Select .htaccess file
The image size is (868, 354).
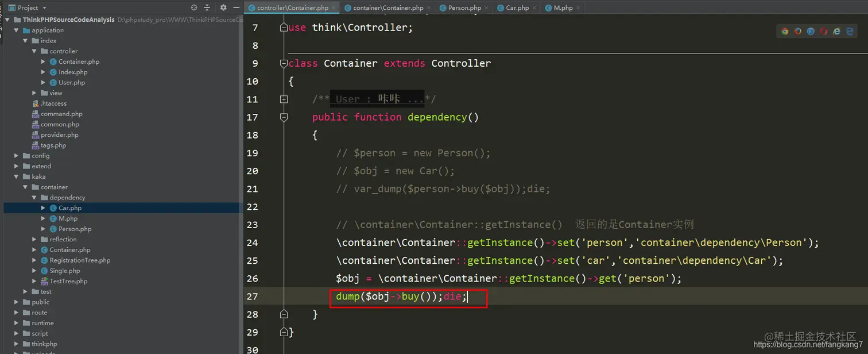tap(53, 103)
